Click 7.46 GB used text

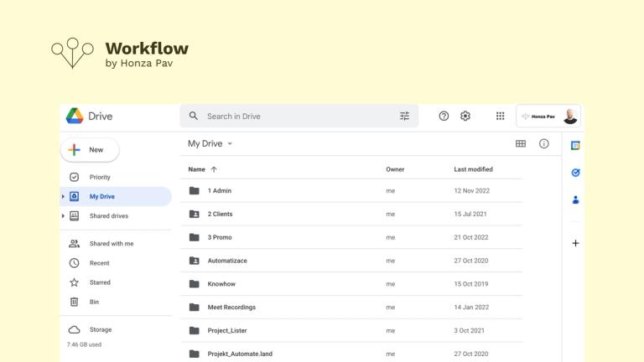pos(84,344)
